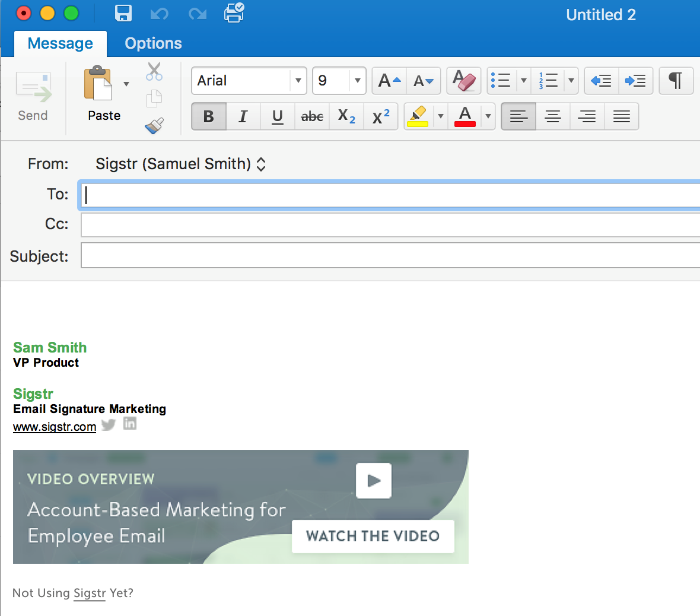Image resolution: width=700 pixels, height=616 pixels.
Task: Click in the Subject field
Action: pyautogui.click(x=390, y=256)
